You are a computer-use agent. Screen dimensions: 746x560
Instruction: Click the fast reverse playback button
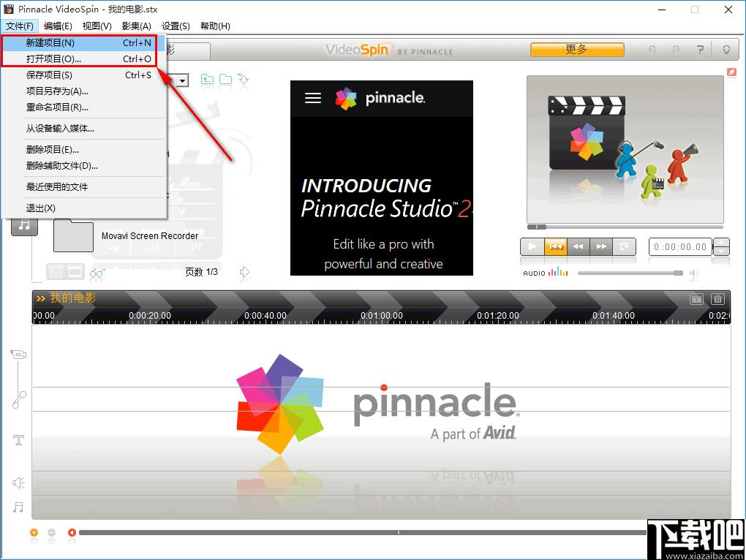[578, 246]
